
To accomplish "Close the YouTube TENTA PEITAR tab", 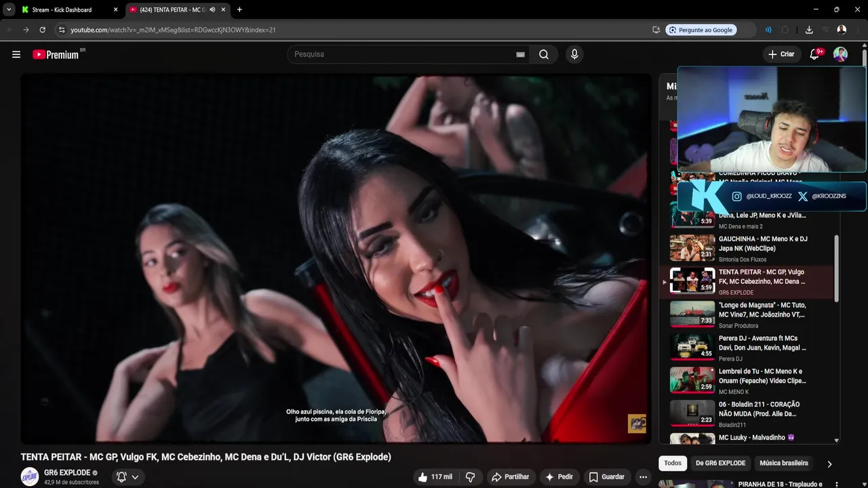I will coord(223,9).
